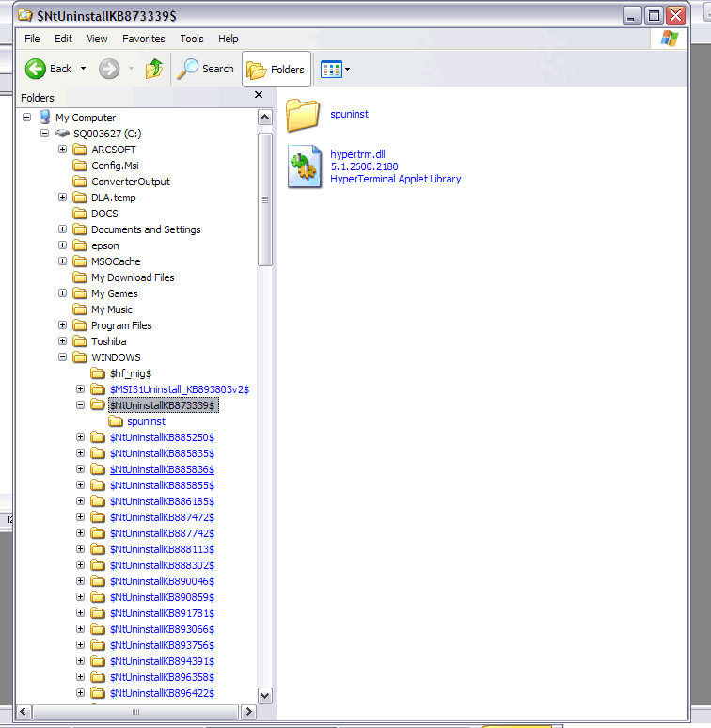
Task: Select the My Games folder icon
Action: [x=80, y=293]
